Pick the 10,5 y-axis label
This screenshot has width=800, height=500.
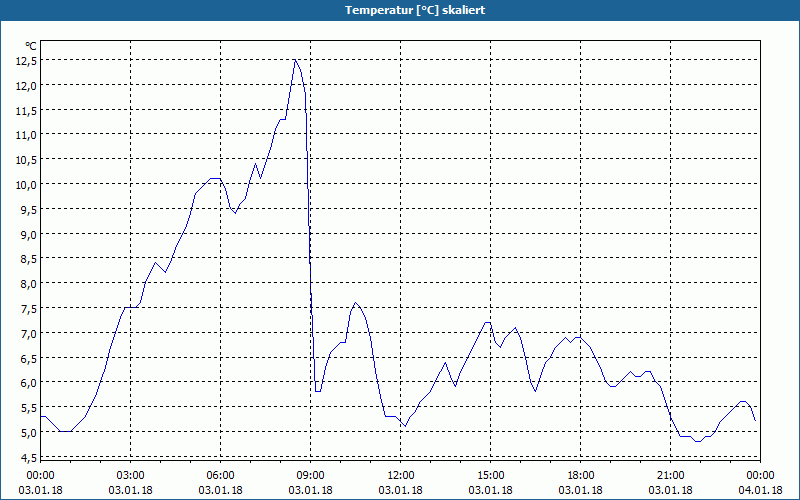coord(28,160)
